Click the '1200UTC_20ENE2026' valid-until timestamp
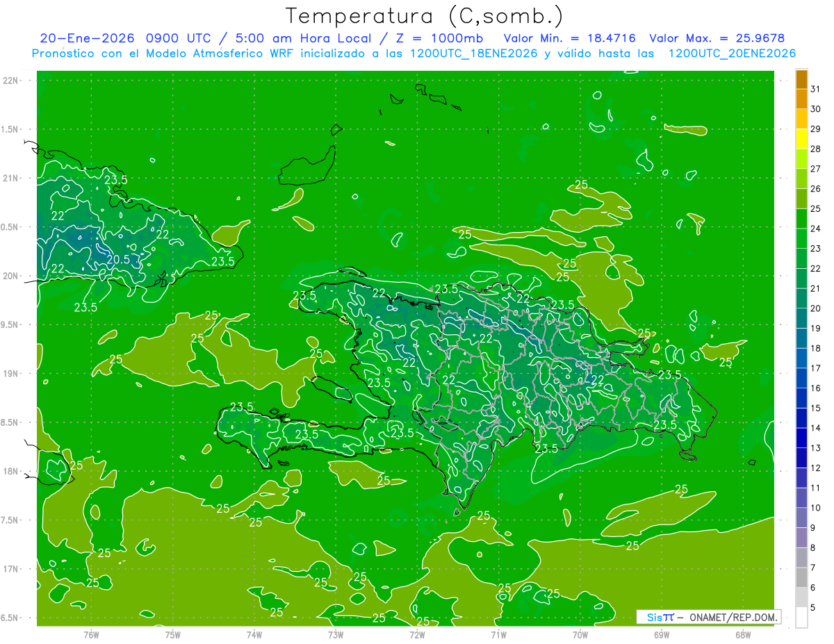Viewport: 834px width, 644px height. (732, 53)
